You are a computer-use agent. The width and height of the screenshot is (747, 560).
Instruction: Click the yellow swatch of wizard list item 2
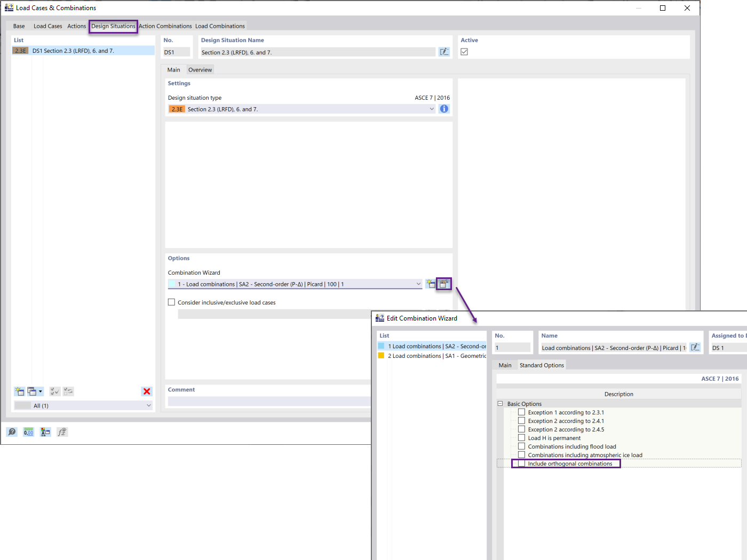[381, 355]
